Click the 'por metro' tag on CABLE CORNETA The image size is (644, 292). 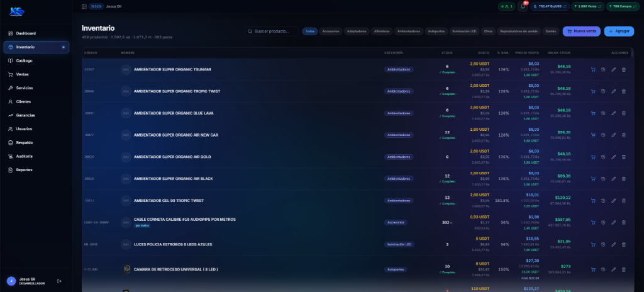pos(142,225)
